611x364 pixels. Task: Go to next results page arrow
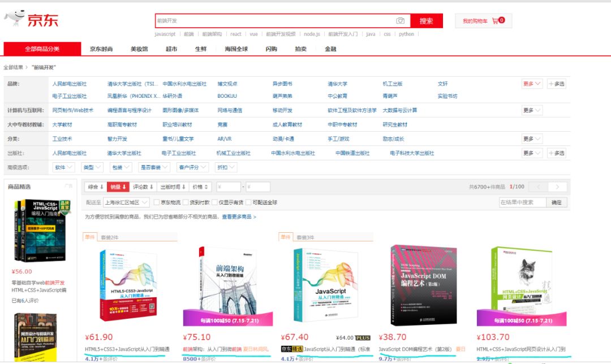(x=557, y=187)
